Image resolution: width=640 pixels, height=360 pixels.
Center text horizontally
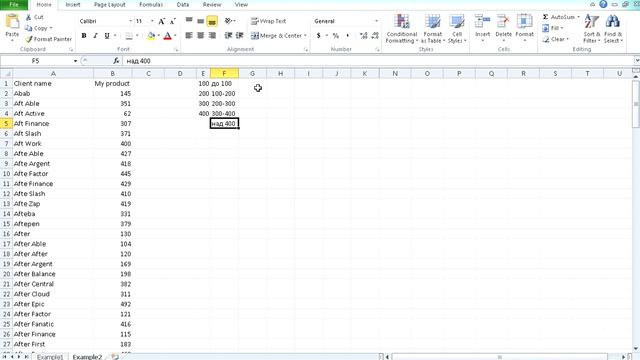tap(200, 36)
